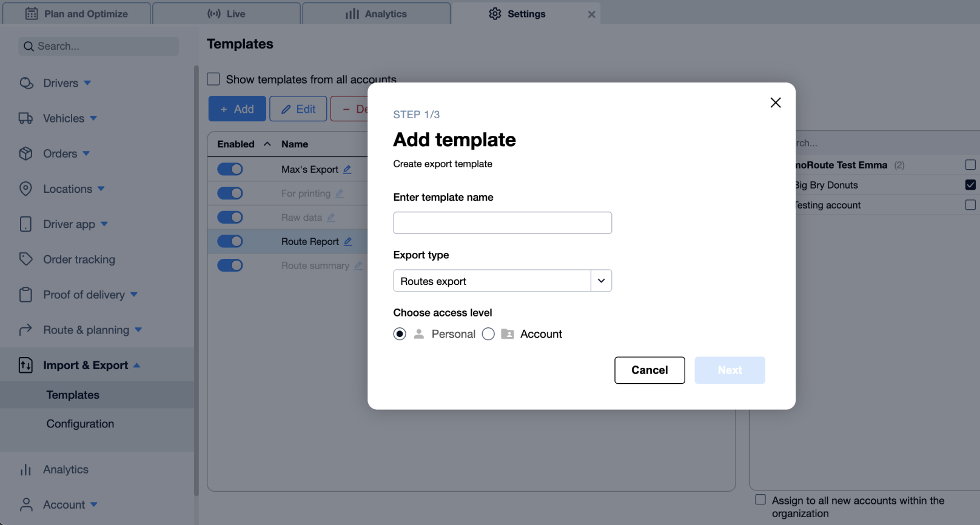Click the Next button in dialog

[x=730, y=370]
